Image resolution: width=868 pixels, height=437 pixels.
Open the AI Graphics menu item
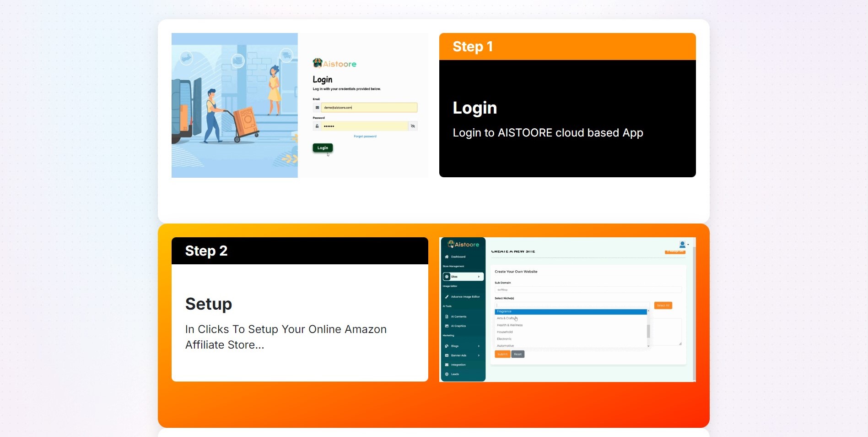click(x=463, y=326)
